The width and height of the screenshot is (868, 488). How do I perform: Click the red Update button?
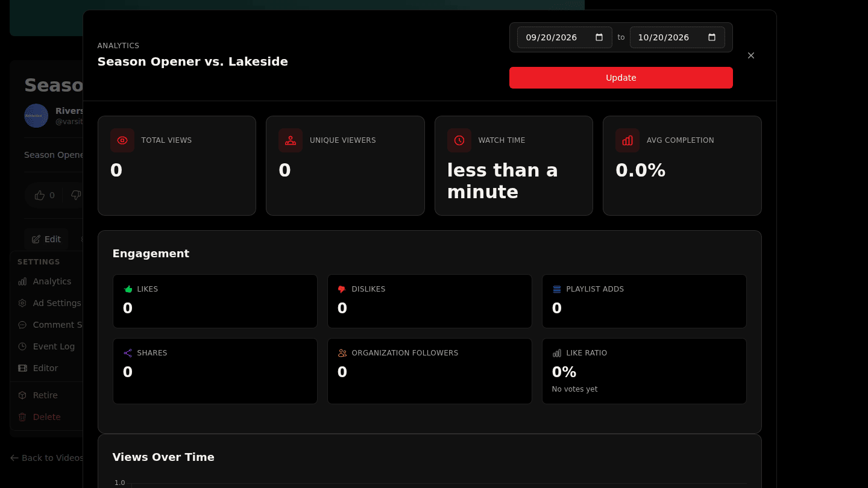click(x=621, y=78)
